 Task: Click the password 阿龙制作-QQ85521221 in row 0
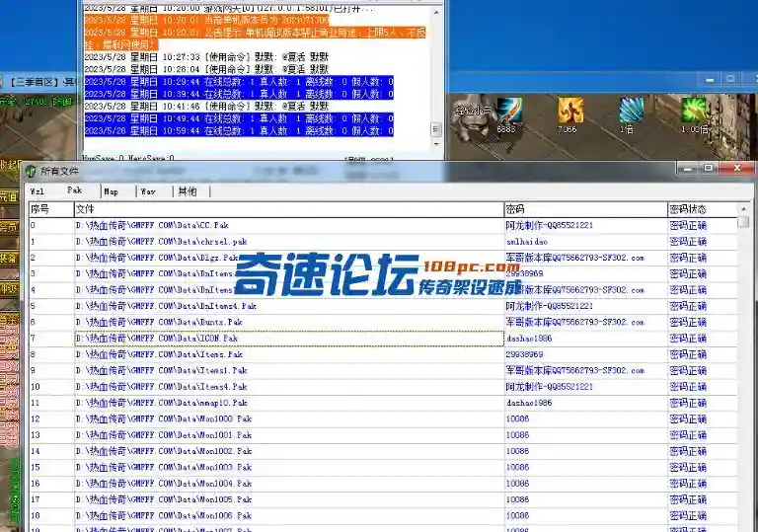pos(549,225)
